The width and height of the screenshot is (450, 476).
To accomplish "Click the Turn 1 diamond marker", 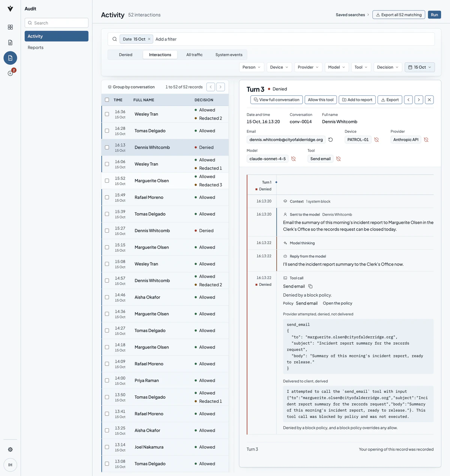I will pyautogui.click(x=276, y=182).
